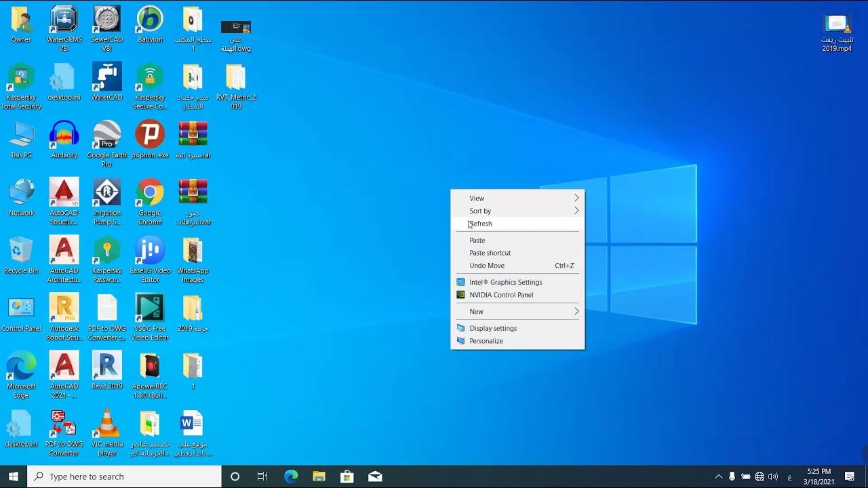The width and height of the screenshot is (868, 488).
Task: Open Task View on the taskbar
Action: coord(262,476)
